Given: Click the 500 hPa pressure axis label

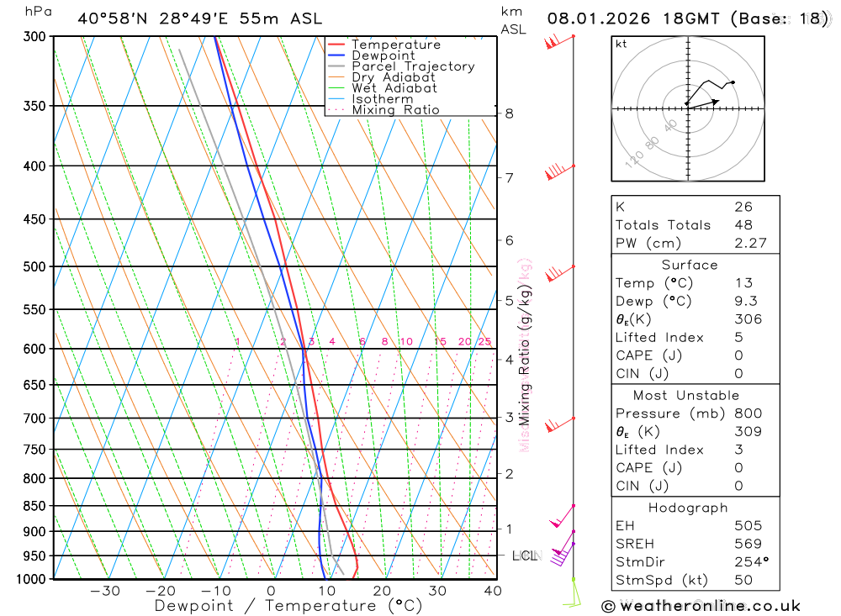Looking at the screenshot, I should (34, 266).
